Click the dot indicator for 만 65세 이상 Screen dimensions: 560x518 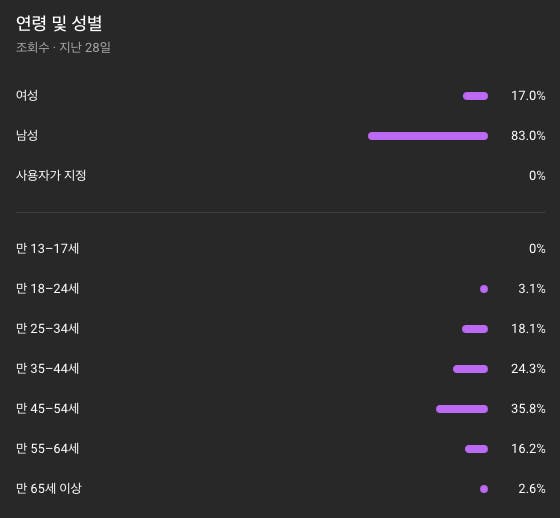click(484, 489)
